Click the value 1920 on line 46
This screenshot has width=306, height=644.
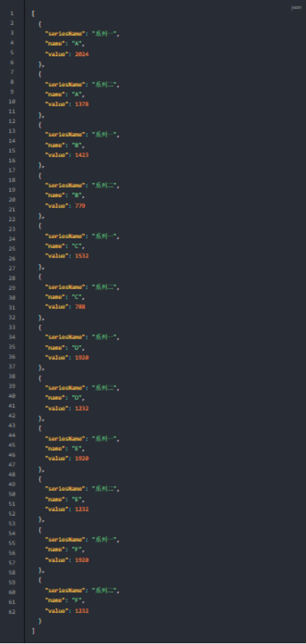pos(82,458)
